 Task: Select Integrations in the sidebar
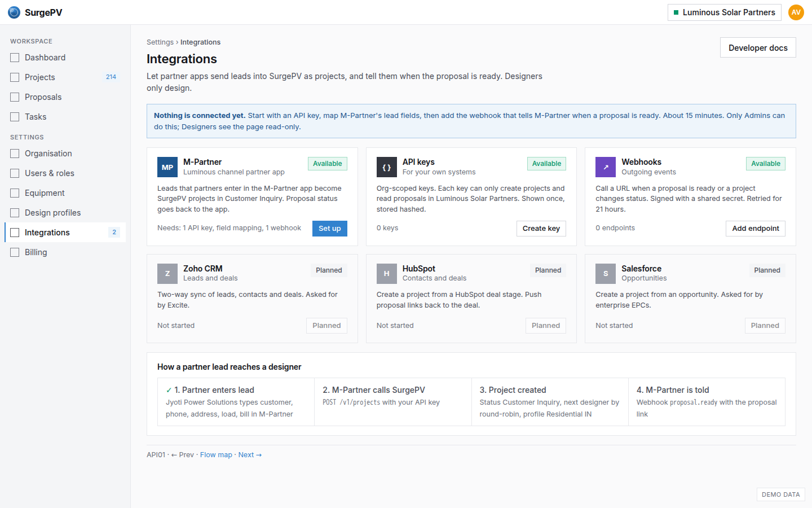[65, 233]
